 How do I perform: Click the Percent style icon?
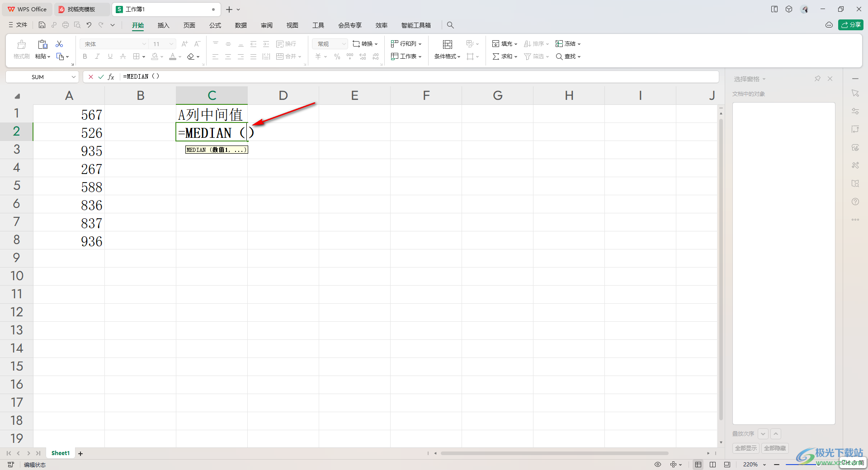(x=337, y=56)
